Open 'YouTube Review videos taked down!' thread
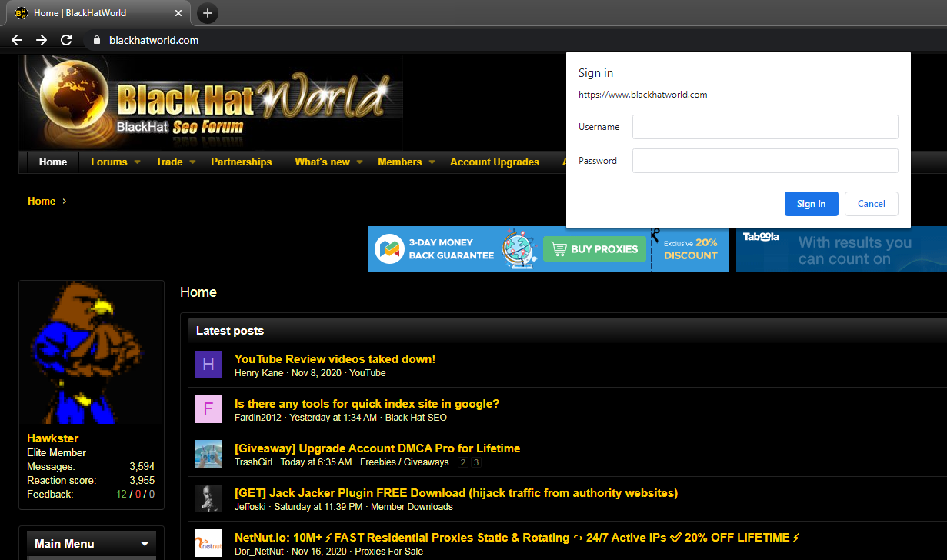The image size is (947, 560). click(335, 359)
